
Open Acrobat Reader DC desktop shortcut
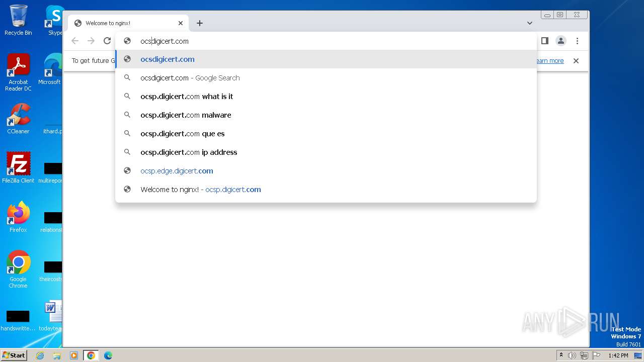click(18, 72)
